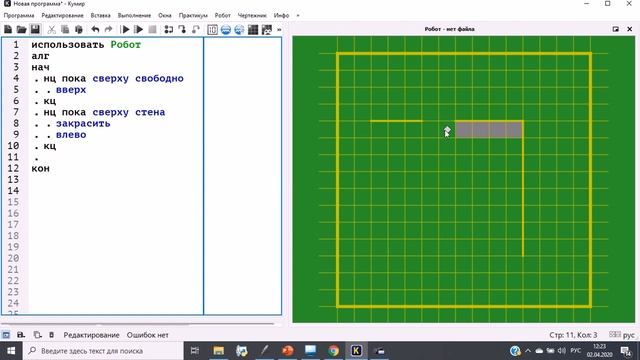Undock the Robot panel window
This screenshot has height=360, width=640.
[x=616, y=29]
